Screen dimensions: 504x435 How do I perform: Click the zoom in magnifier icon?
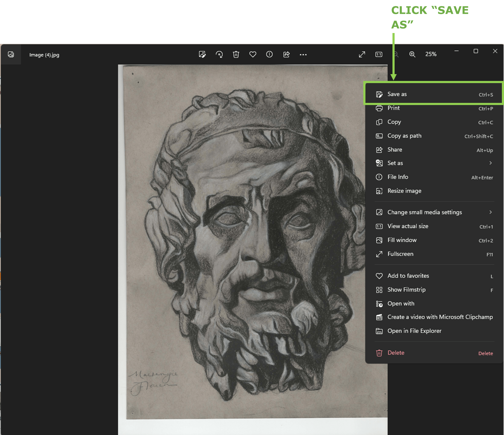pos(412,54)
